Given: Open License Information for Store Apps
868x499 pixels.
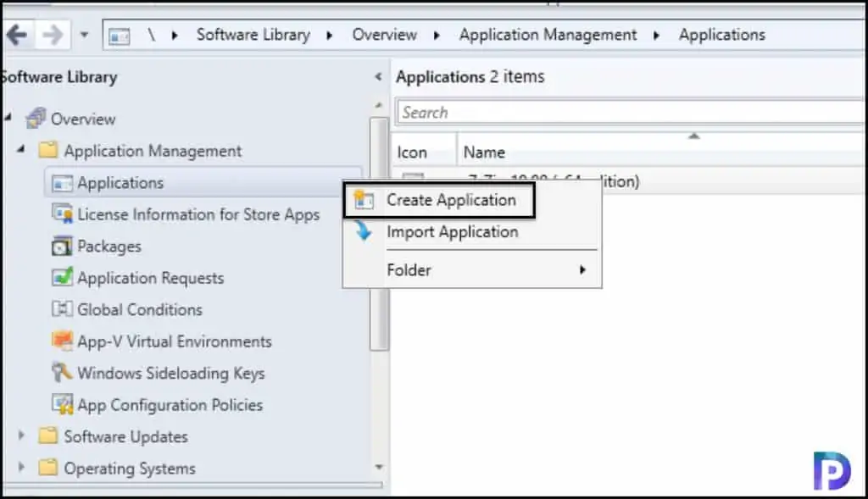Looking at the screenshot, I should [x=198, y=214].
